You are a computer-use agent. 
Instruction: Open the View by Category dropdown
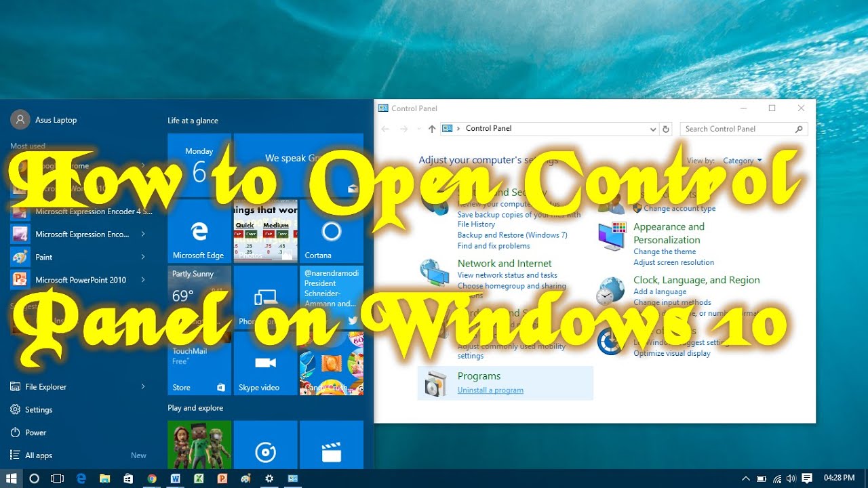743,161
